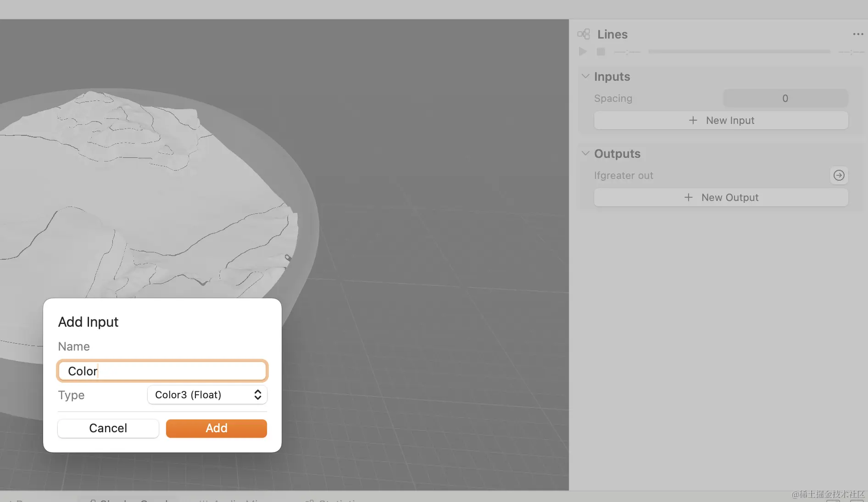The height and width of the screenshot is (502, 868).
Task: Cancel the Add Input dialog
Action: [108, 428]
